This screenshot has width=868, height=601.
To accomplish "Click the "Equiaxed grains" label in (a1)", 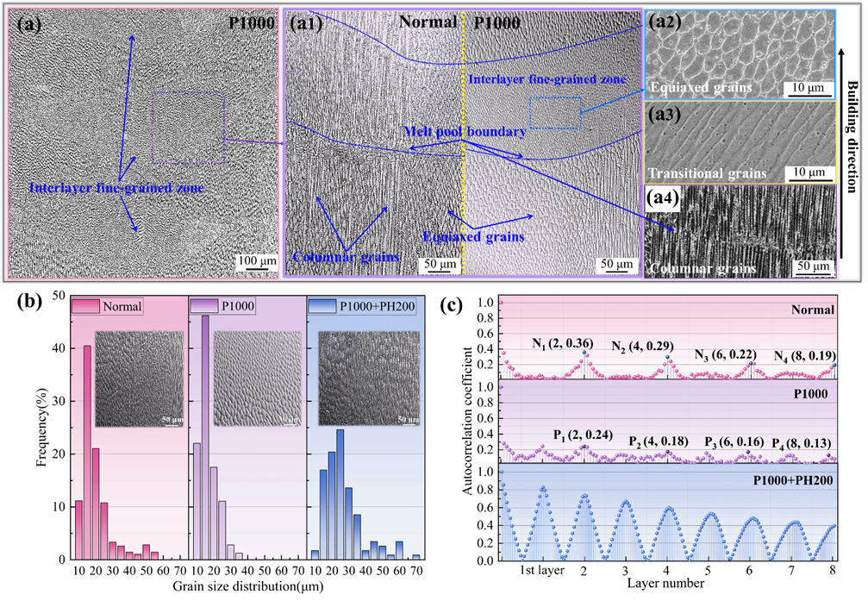I will pos(473,237).
